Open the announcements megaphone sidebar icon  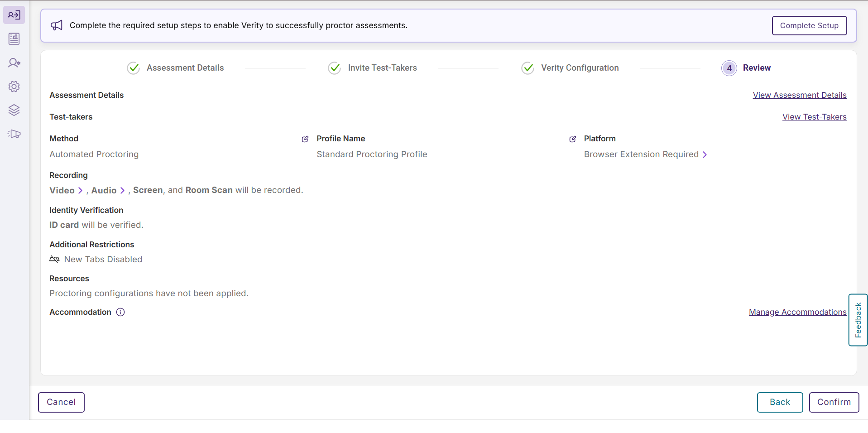14,134
